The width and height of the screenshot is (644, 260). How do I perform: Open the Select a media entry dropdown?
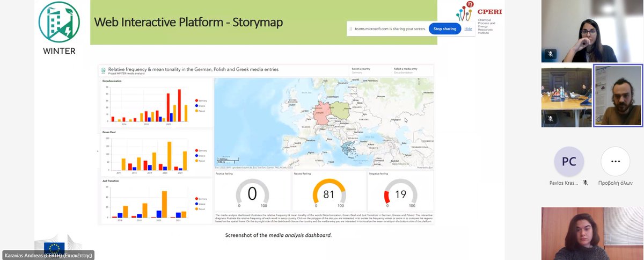[412, 70]
